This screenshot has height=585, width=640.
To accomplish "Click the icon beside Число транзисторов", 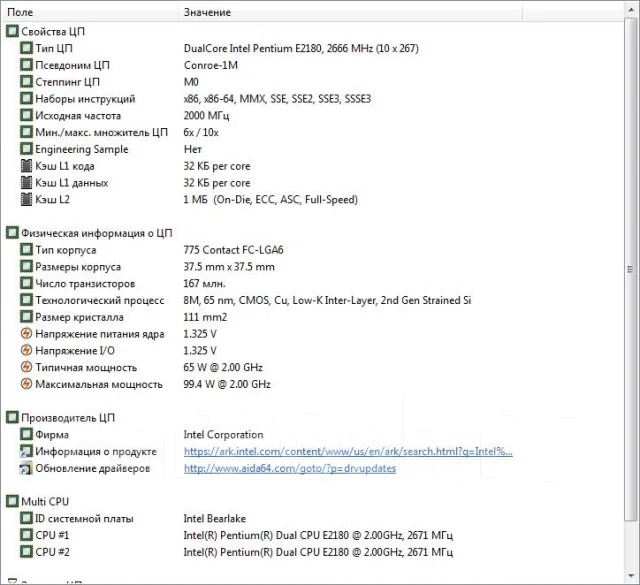I will 26,283.
